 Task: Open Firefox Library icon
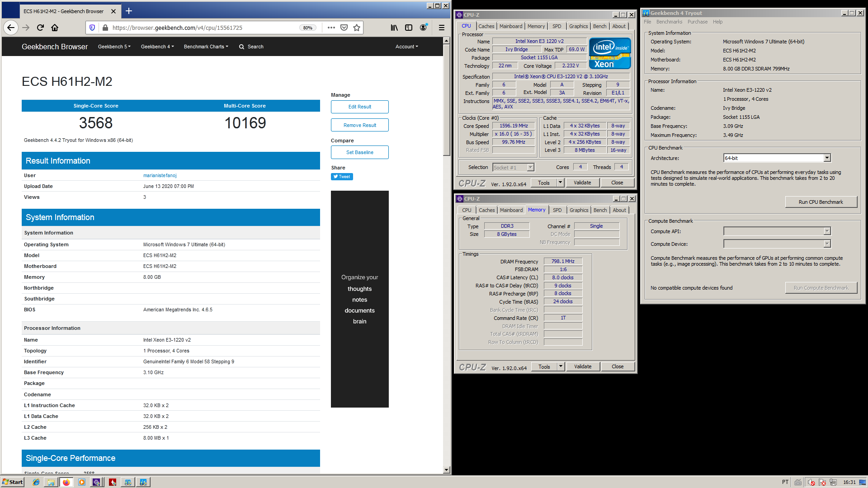click(x=394, y=28)
